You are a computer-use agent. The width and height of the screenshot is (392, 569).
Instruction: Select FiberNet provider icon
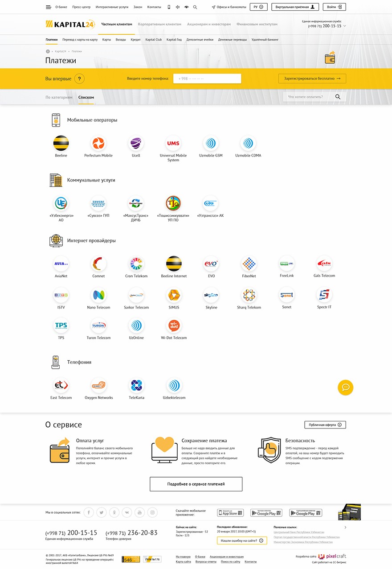tap(249, 264)
